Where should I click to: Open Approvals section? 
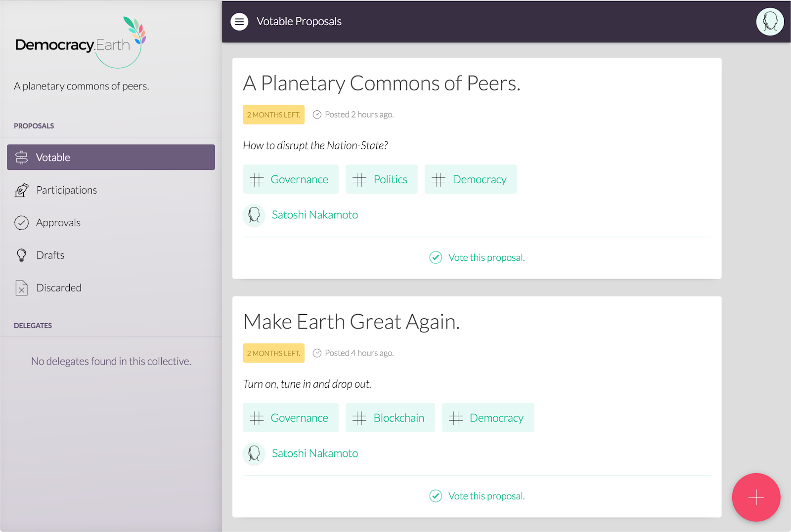click(x=111, y=223)
